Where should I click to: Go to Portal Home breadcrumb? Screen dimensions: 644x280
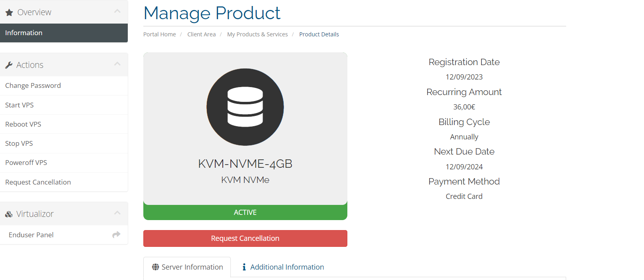[x=160, y=34]
